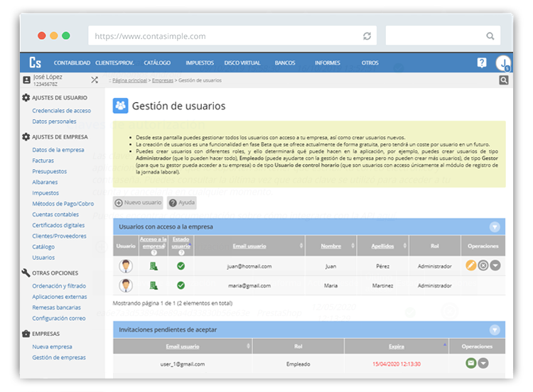Click the green status check for María
Image resolution: width=533 pixels, height=392 pixels.
(x=181, y=285)
